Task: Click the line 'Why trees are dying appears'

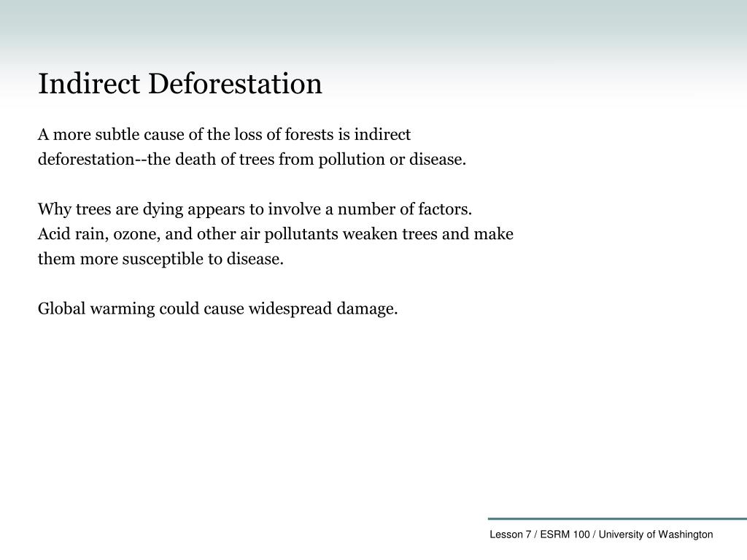Action: pyautogui.click(x=255, y=209)
